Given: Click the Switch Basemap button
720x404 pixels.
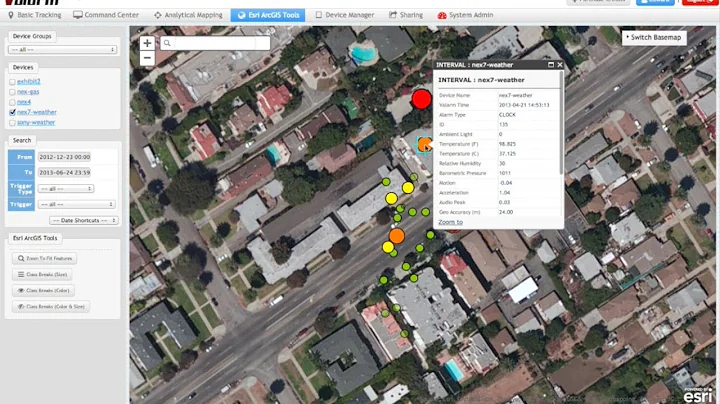Looking at the screenshot, I should 654,38.
